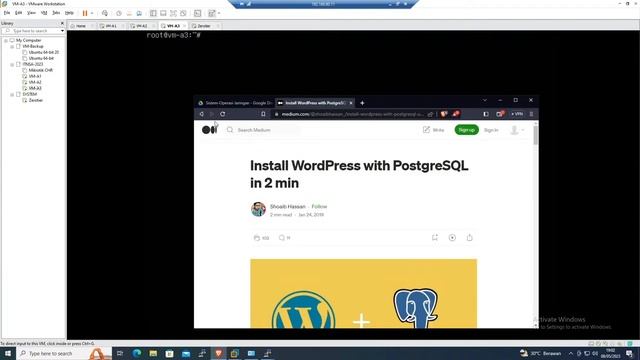The height and width of the screenshot is (360, 640).
Task: Toggle the browser sidebar panel icon
Action: click(x=486, y=114)
